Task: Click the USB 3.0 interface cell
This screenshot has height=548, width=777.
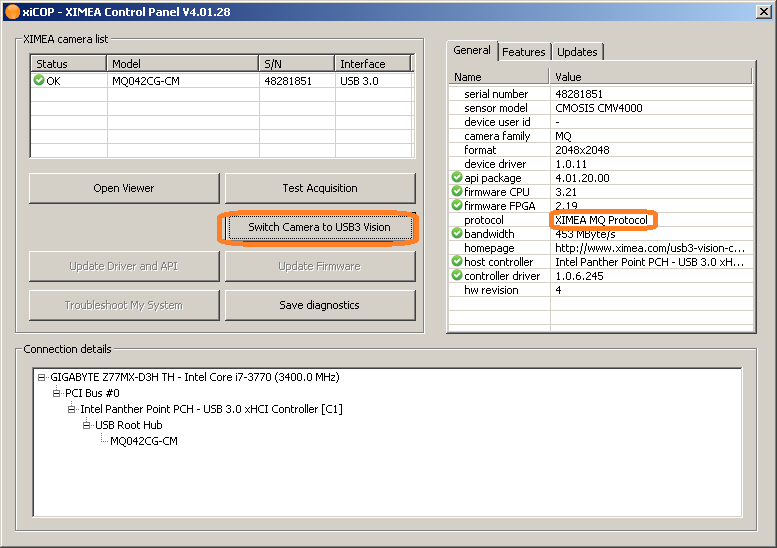Action: point(359,81)
